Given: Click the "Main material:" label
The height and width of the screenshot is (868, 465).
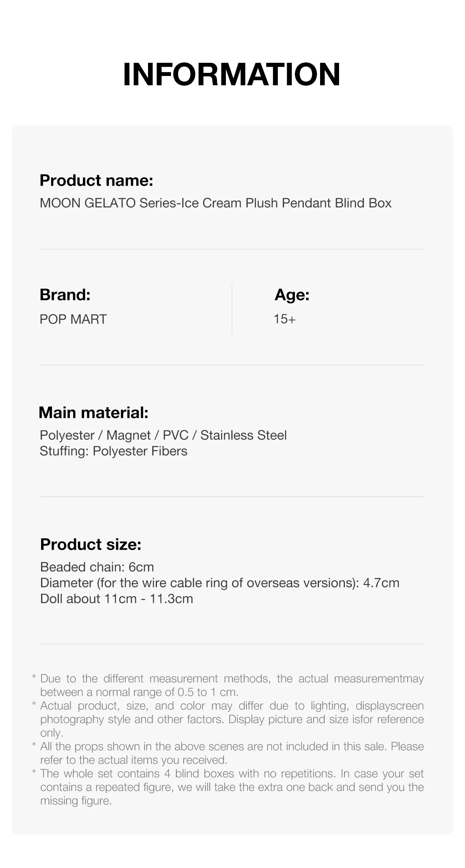Looking at the screenshot, I should point(94,412).
